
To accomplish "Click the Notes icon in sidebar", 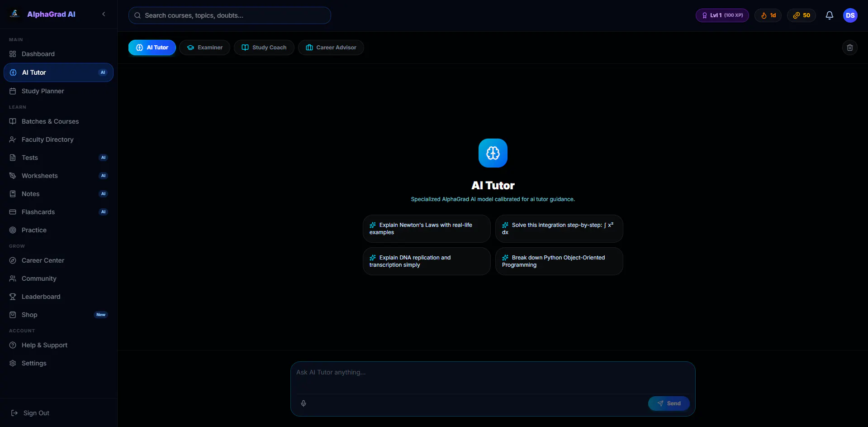I will click(x=13, y=194).
